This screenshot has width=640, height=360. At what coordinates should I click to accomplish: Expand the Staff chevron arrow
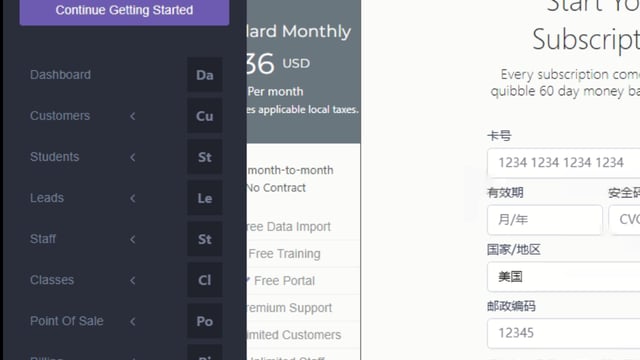click(x=133, y=239)
